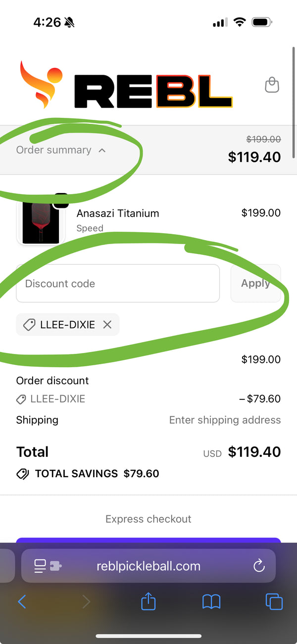The image size is (297, 644).
Task: Open the Safari share sheet
Action: pos(148,601)
